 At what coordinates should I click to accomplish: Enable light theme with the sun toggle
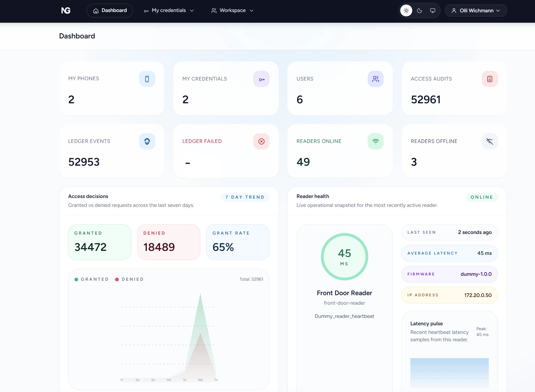406,10
